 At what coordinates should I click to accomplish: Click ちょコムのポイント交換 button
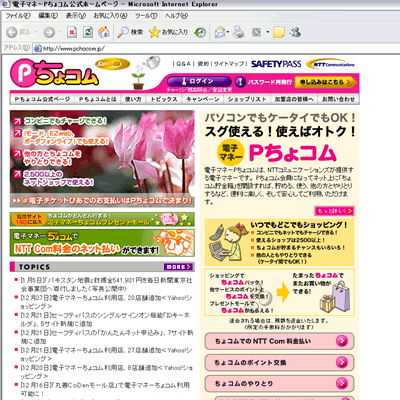(279, 362)
